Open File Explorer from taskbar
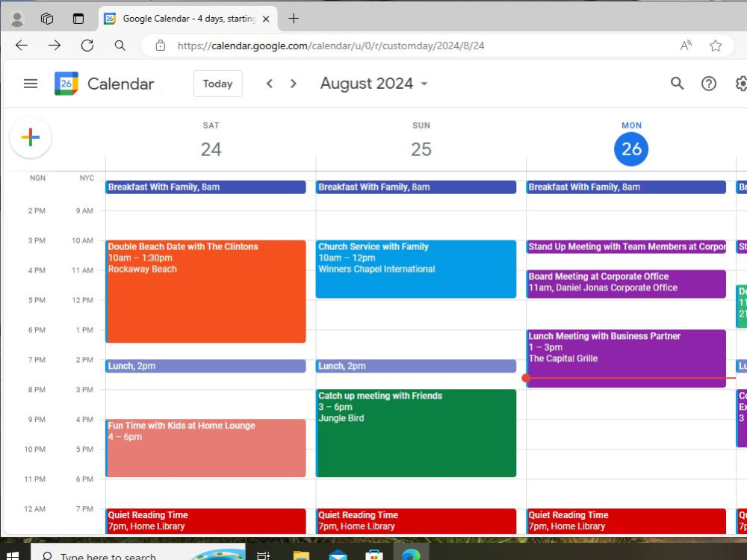 pyautogui.click(x=301, y=556)
